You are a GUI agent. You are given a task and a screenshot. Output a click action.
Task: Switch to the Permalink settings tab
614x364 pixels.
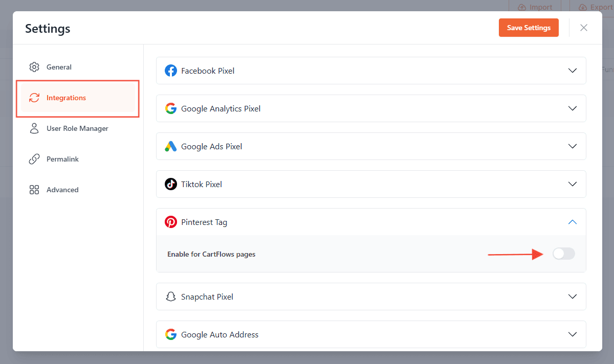[x=62, y=159]
